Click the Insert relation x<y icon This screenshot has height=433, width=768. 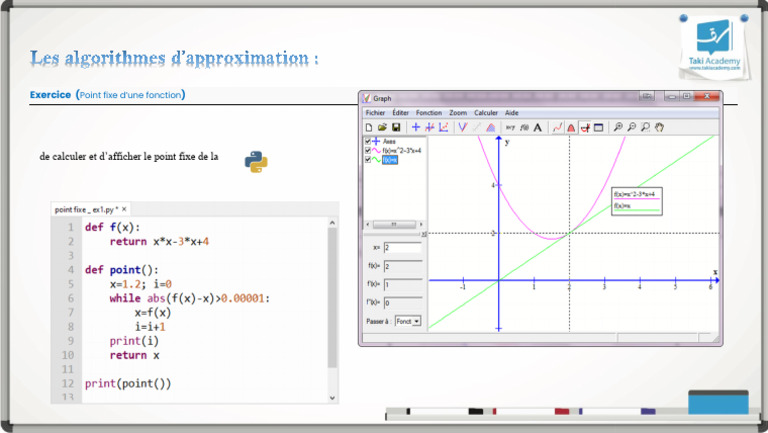pos(510,127)
